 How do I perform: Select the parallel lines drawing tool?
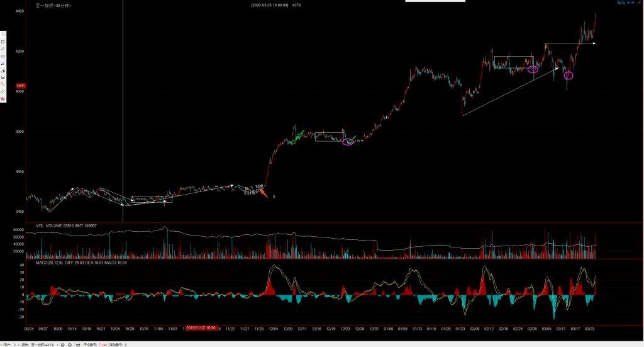[x=3, y=49]
